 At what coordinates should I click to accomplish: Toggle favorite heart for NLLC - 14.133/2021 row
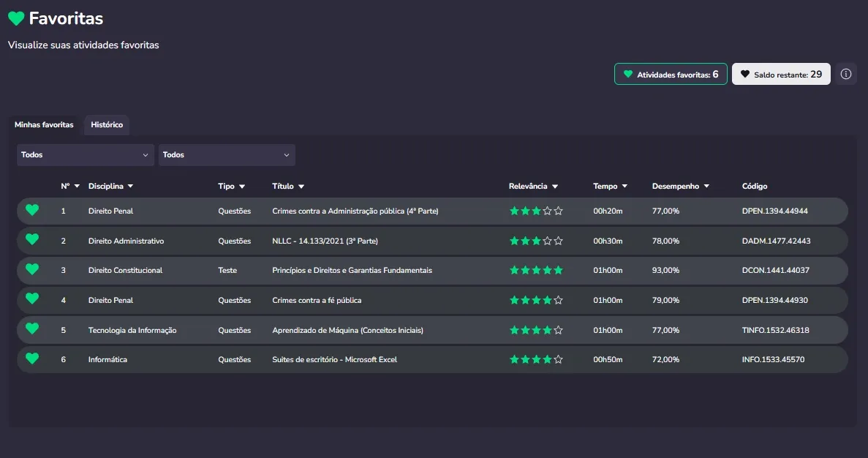32,240
